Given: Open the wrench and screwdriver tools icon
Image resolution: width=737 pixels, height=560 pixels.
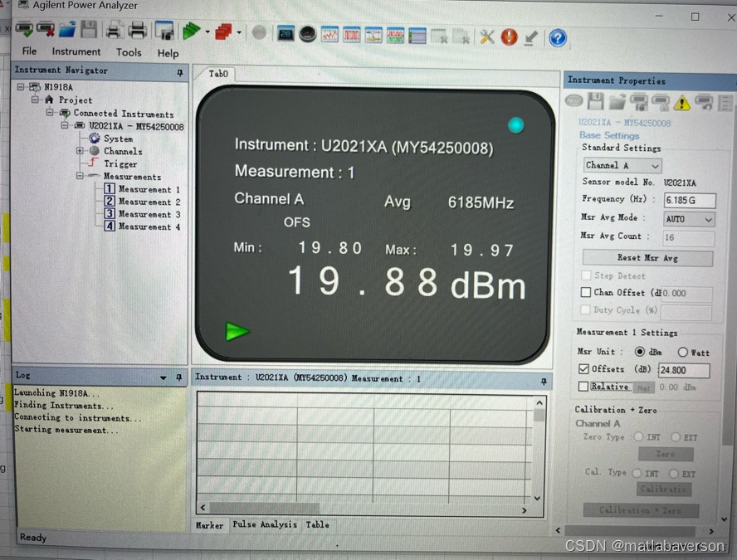Looking at the screenshot, I should point(487,37).
